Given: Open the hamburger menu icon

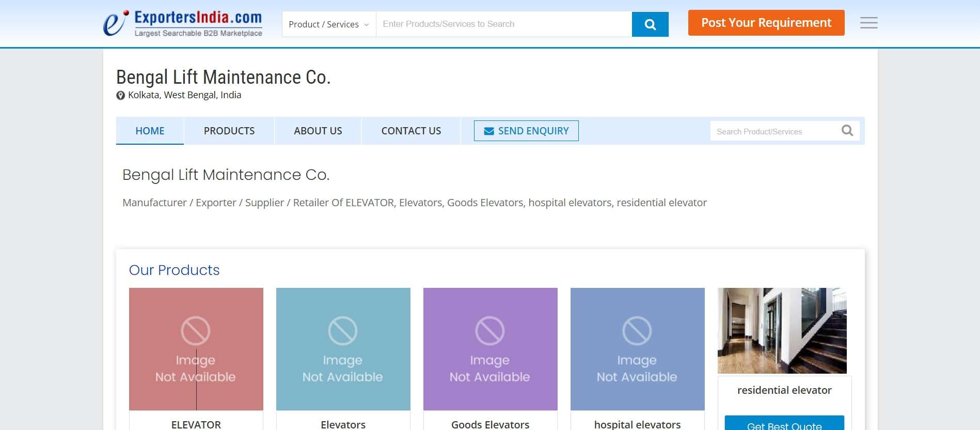Looking at the screenshot, I should (868, 23).
